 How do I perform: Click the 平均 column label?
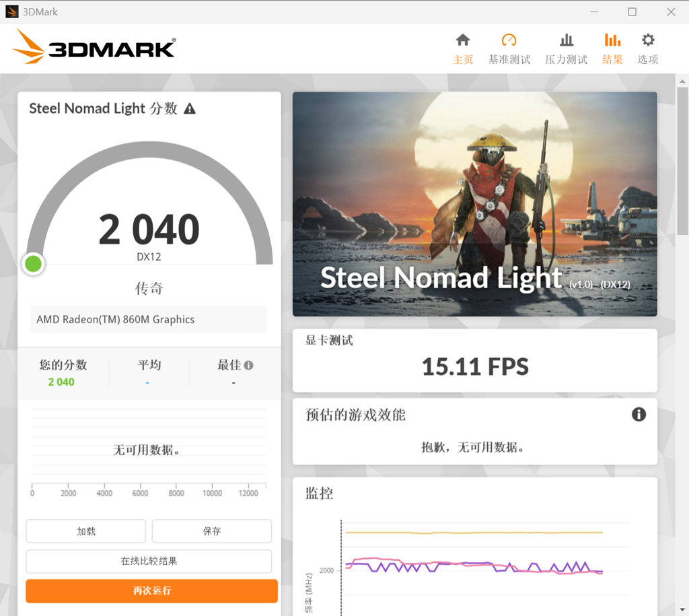click(149, 365)
